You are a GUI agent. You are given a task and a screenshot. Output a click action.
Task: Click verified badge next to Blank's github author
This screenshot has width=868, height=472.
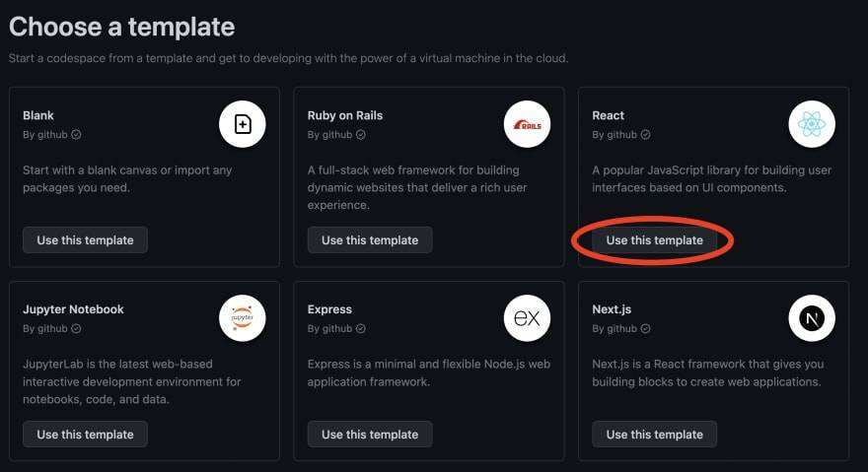point(76,135)
